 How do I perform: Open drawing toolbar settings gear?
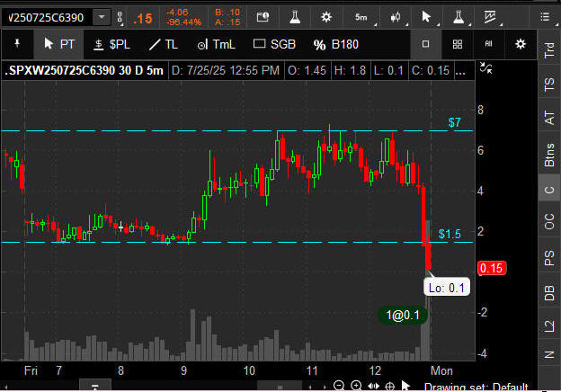520,44
